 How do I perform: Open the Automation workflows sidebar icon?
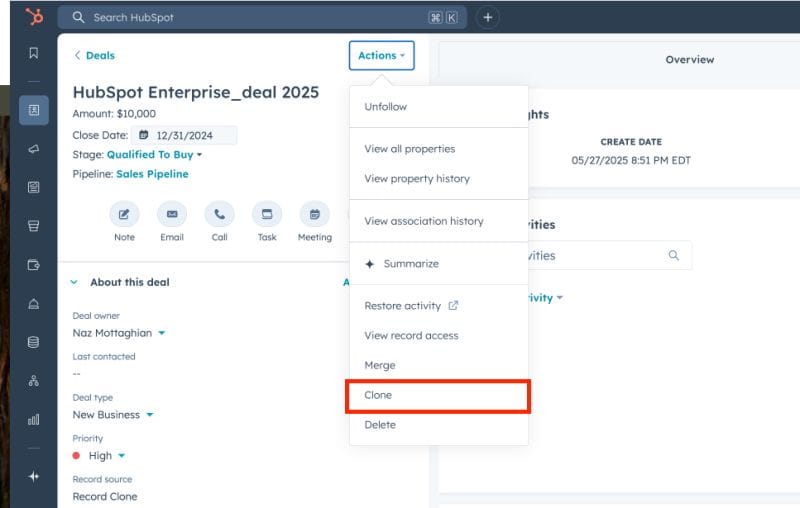click(x=34, y=380)
